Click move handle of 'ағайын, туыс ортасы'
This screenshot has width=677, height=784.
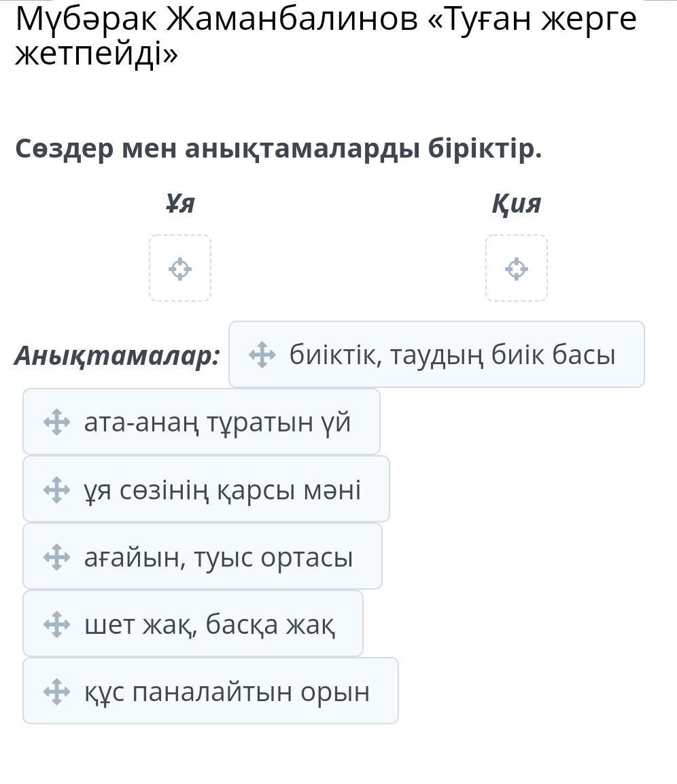[x=56, y=556]
